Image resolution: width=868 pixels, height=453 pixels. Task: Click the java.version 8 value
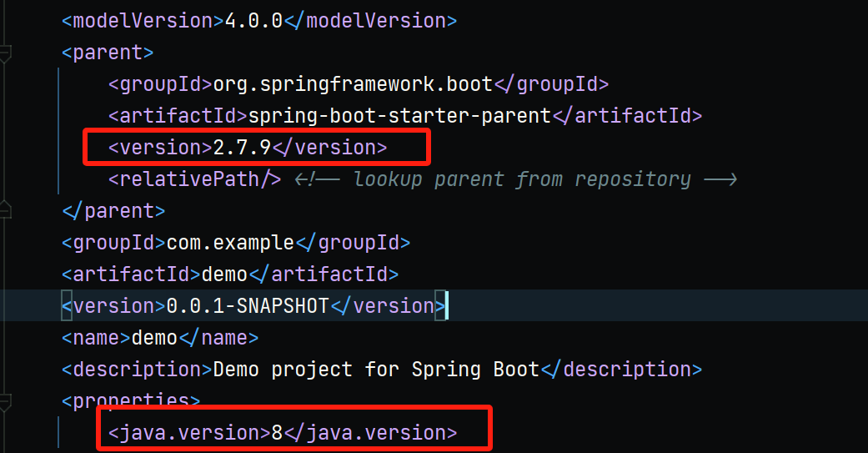[x=277, y=433]
